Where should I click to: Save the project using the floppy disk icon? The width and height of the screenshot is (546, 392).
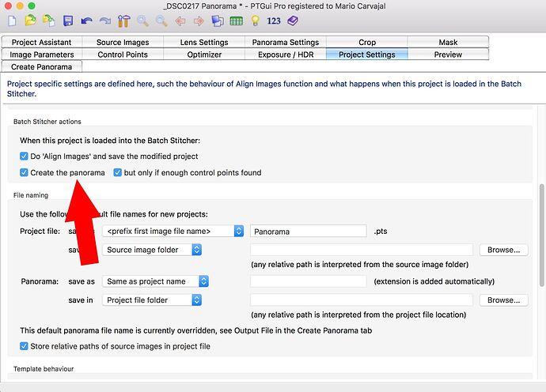pyautogui.click(x=68, y=21)
